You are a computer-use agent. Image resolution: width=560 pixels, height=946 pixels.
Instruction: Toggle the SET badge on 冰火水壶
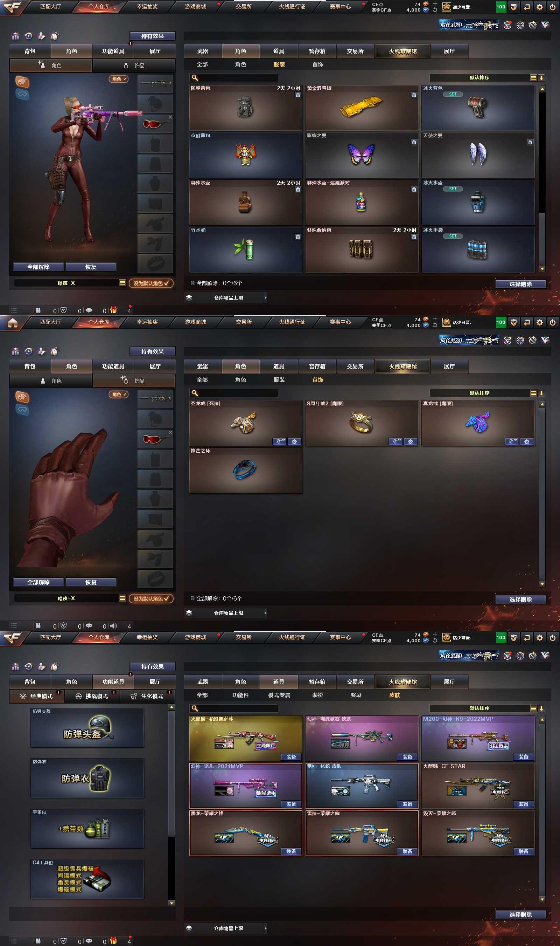click(453, 189)
